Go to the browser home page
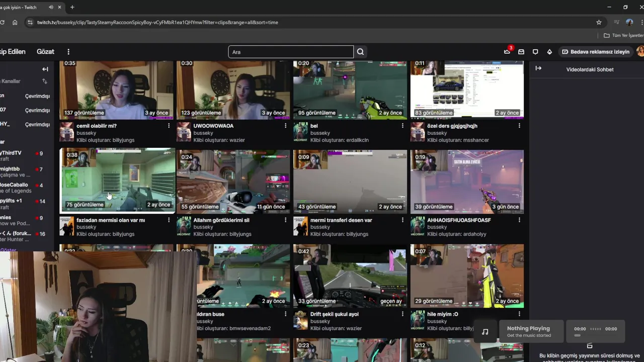644x362 pixels. 15,22
